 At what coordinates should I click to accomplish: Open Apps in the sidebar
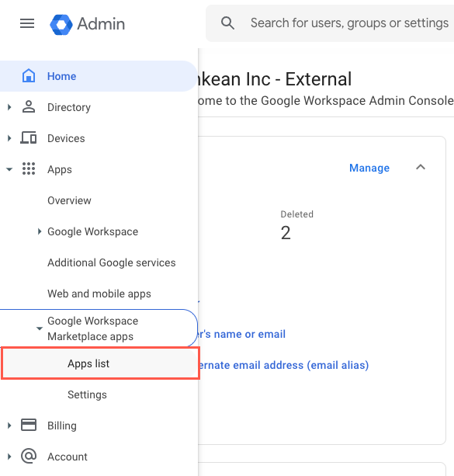98,169
